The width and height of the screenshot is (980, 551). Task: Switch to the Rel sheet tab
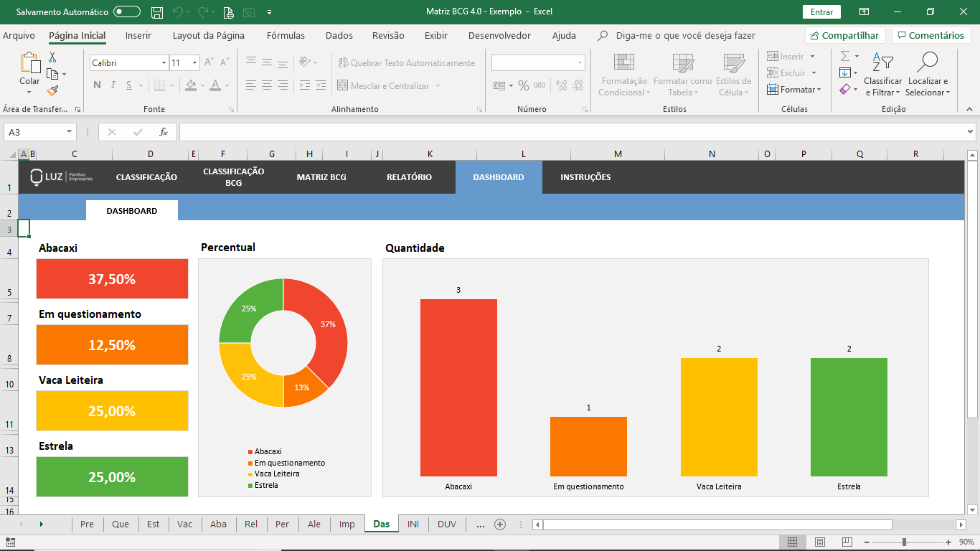tap(251, 524)
